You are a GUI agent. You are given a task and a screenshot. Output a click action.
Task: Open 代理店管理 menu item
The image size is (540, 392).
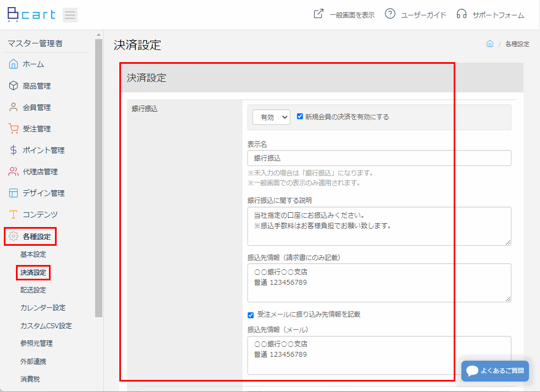(40, 172)
